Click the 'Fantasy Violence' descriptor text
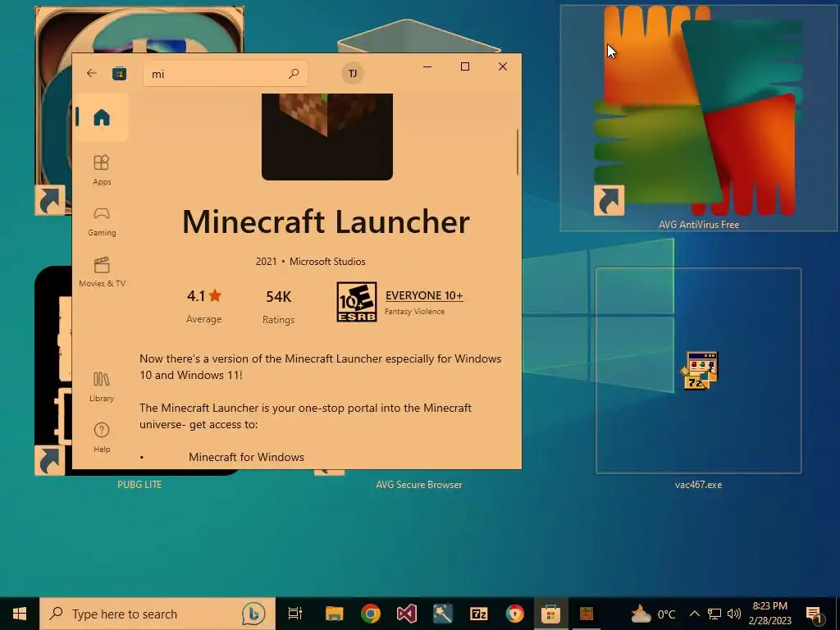 click(414, 311)
